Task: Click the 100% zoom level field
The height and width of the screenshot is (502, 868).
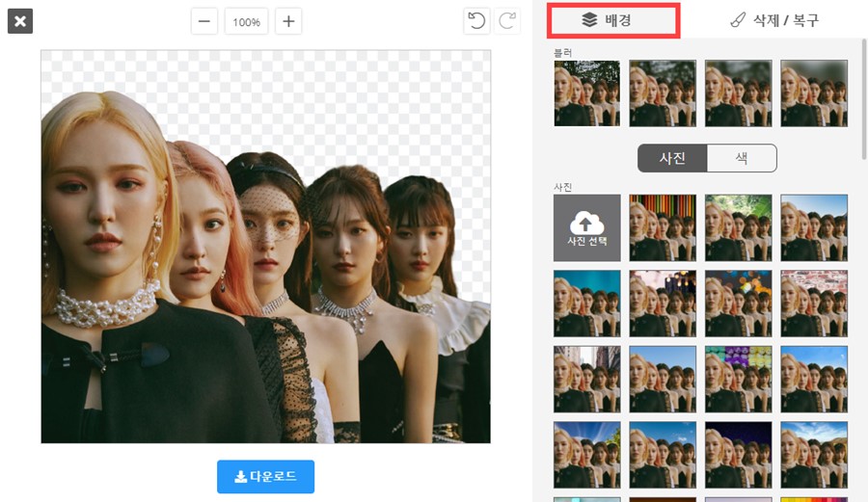Action: point(246,21)
